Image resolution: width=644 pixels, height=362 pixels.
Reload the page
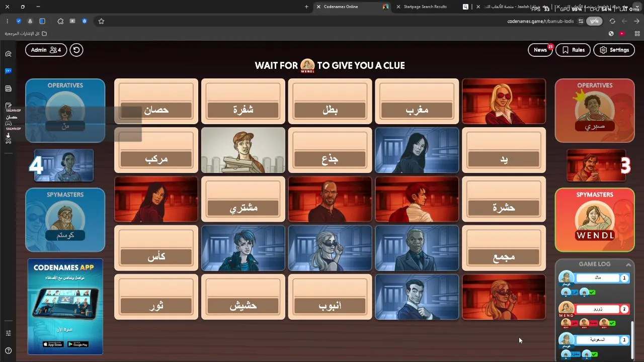click(x=612, y=21)
